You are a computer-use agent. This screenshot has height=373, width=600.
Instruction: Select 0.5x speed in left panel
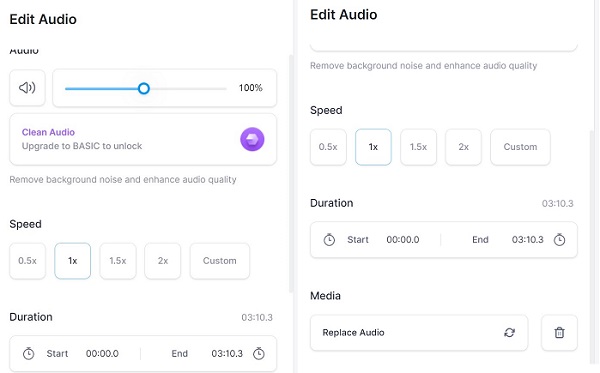(28, 261)
